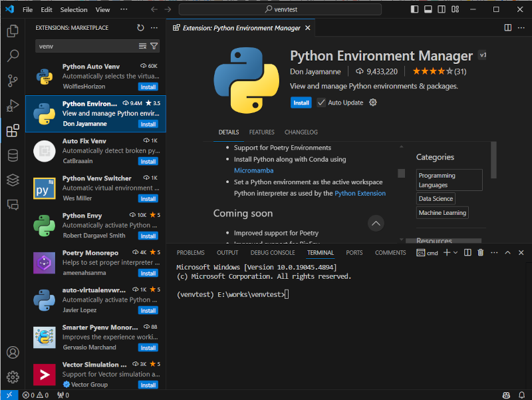Install Python Auto Venv extension
This screenshot has width=532, height=400.
[148, 87]
